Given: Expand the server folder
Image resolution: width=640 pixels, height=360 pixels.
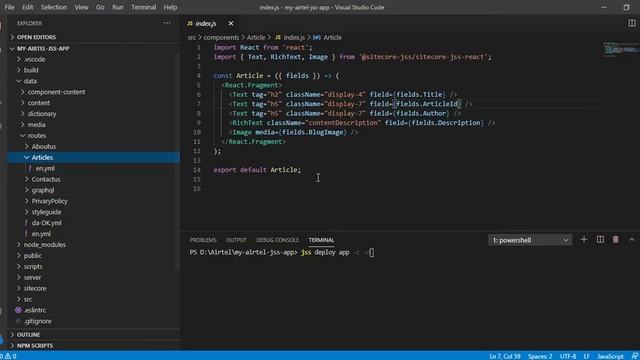Looking at the screenshot, I should (32, 278).
